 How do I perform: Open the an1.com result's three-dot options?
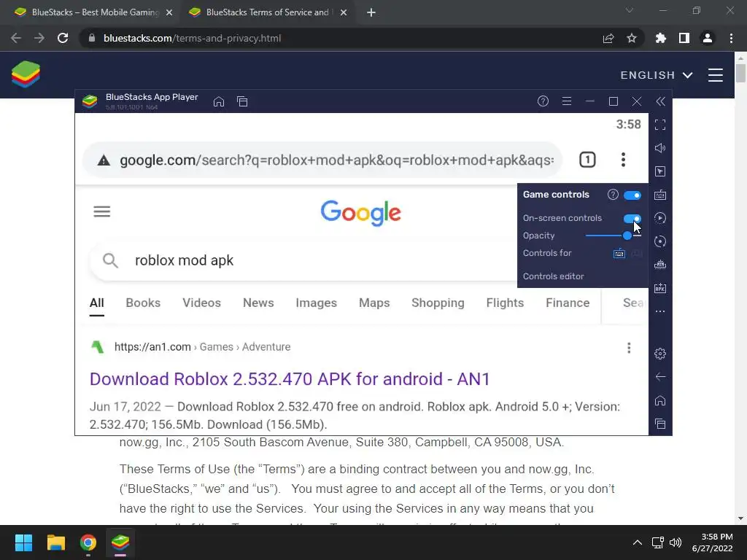(x=629, y=348)
